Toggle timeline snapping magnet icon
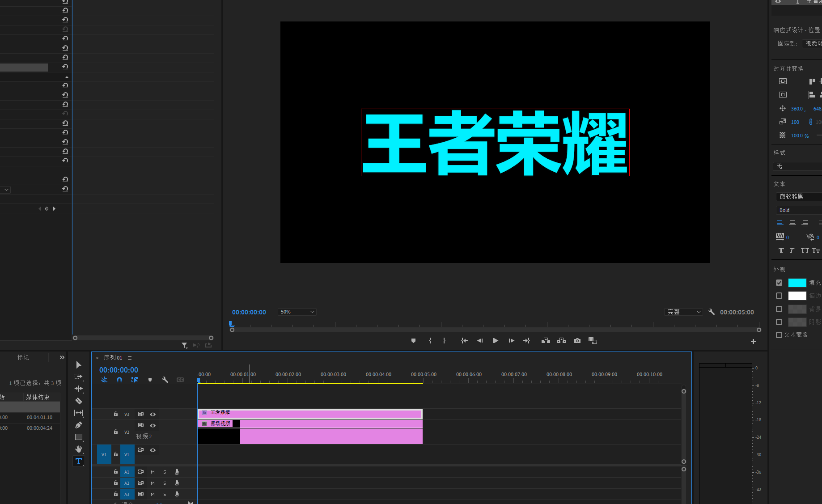This screenshot has width=822, height=504. [119, 380]
